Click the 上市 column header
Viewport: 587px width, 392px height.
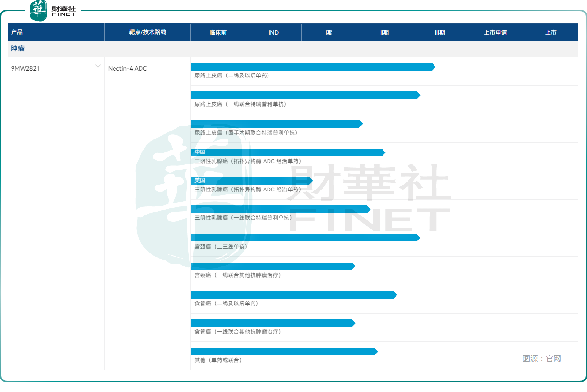(x=551, y=33)
